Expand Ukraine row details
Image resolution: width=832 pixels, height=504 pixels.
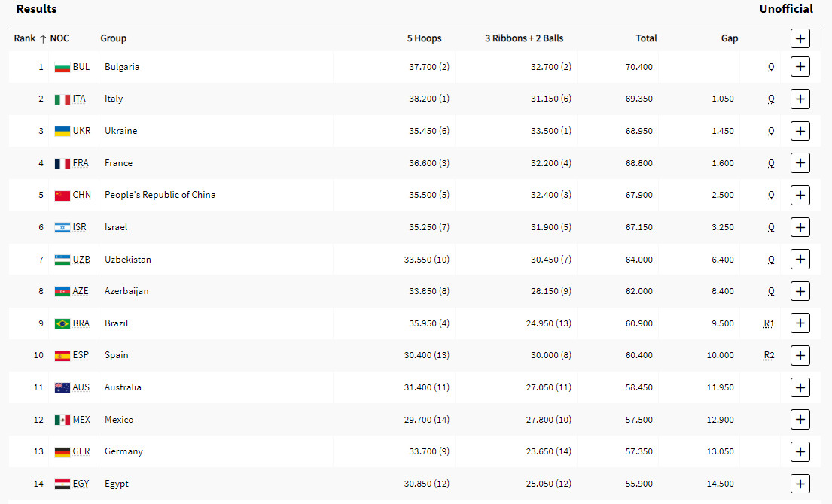(x=800, y=131)
